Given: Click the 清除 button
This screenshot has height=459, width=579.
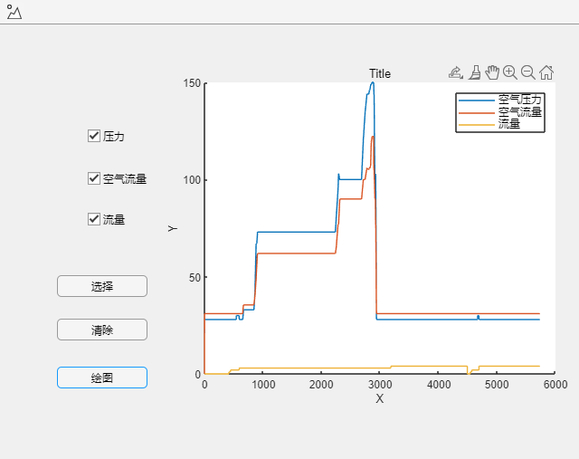Looking at the screenshot, I should [x=102, y=330].
